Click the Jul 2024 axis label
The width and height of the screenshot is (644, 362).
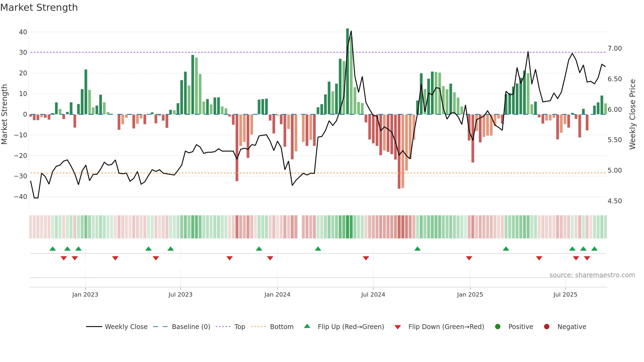373,294
